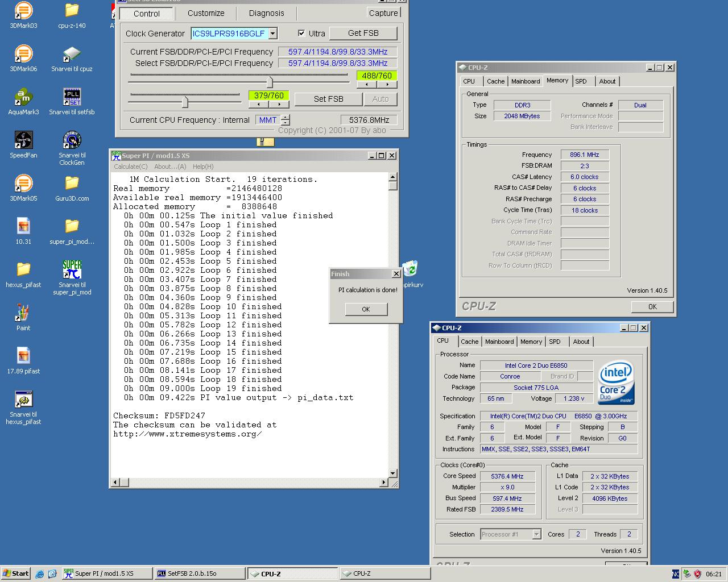728x582 pixels.
Task: Click Super PI vertical scrollbar up arrow
Action: (392, 177)
